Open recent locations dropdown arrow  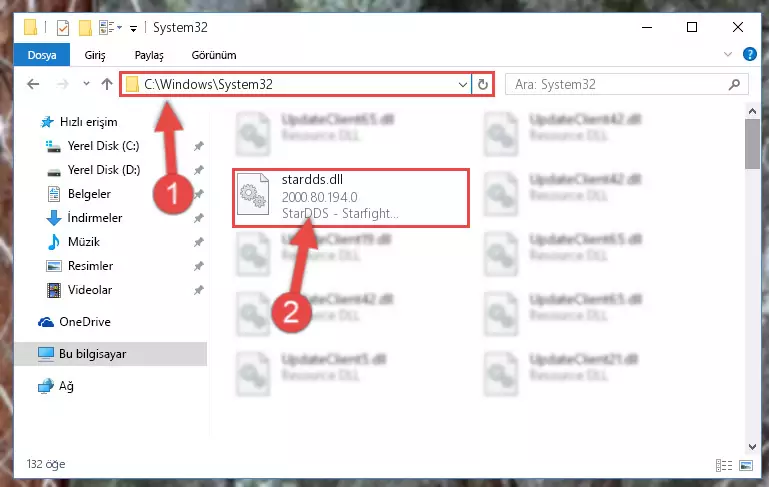click(86, 84)
